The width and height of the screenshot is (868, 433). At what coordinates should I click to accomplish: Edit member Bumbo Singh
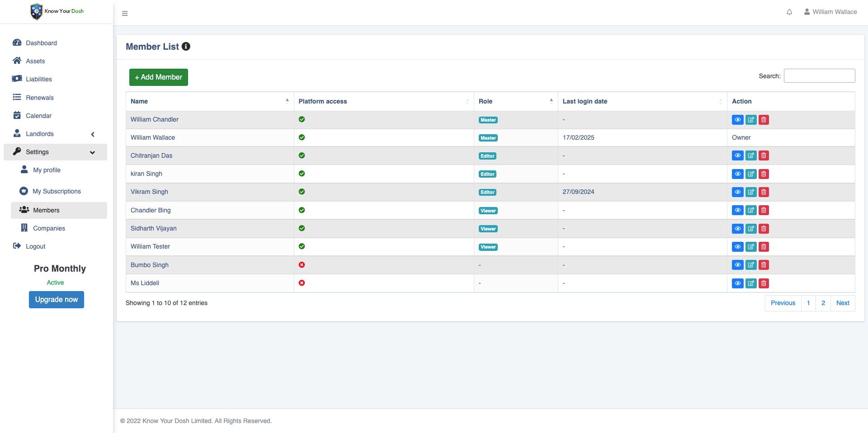point(751,265)
